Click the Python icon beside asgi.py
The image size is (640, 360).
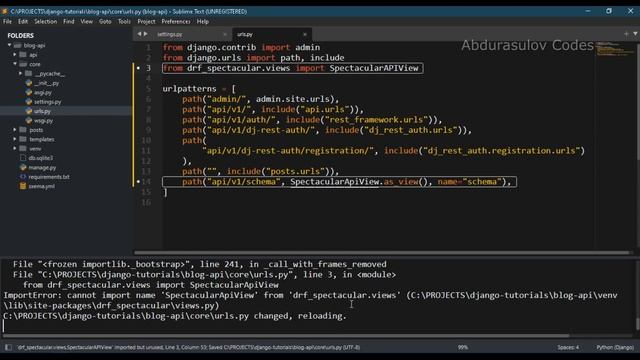coord(29,92)
